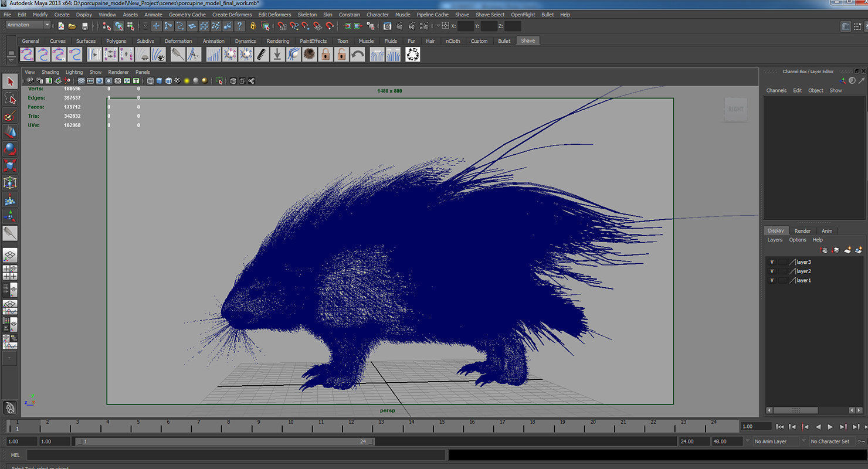Open the viewport Panels menu
Screen dimensions: 868x469
point(143,72)
